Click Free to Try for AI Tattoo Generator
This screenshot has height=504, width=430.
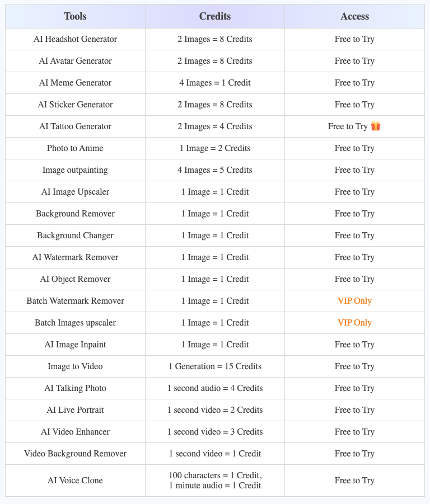click(x=348, y=126)
